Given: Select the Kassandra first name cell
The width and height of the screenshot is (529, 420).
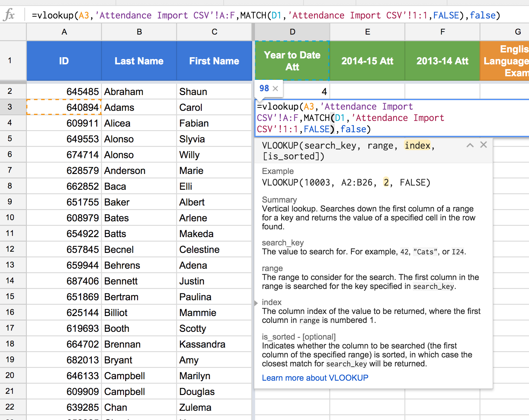Looking at the screenshot, I should click(x=214, y=344).
